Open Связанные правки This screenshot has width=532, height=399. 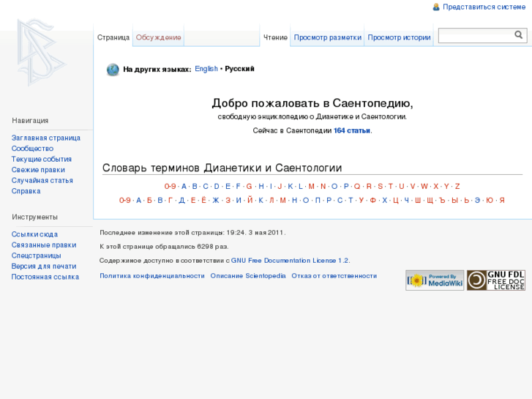pyautogui.click(x=44, y=245)
